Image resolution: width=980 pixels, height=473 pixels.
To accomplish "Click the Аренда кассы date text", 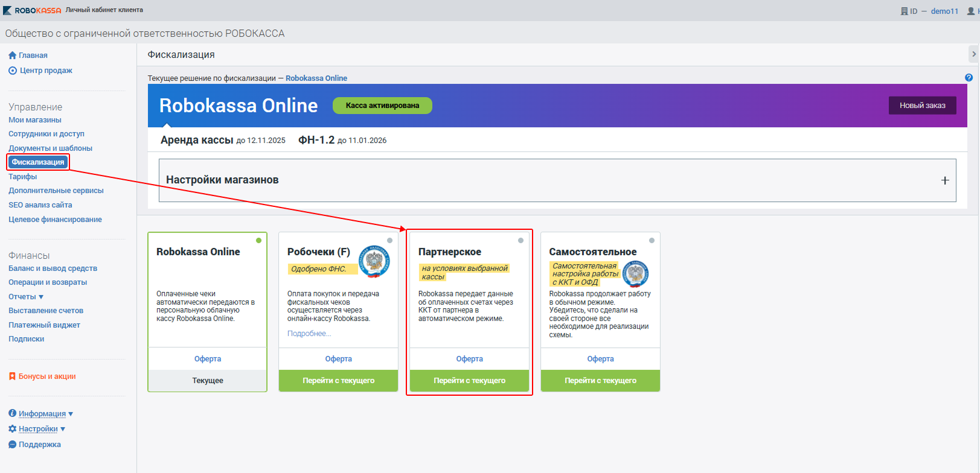I will [x=261, y=141].
